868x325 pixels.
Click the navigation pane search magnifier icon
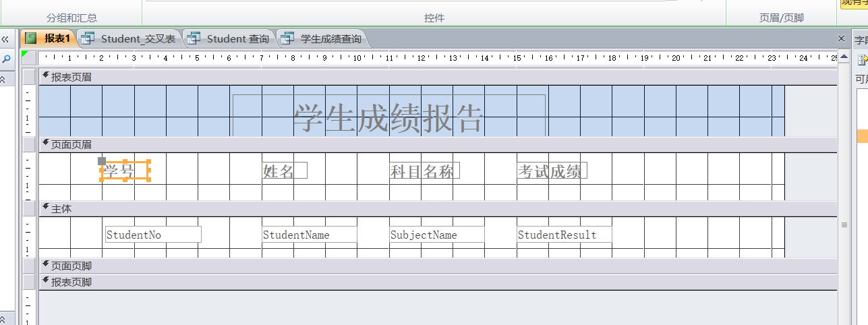(x=6, y=59)
